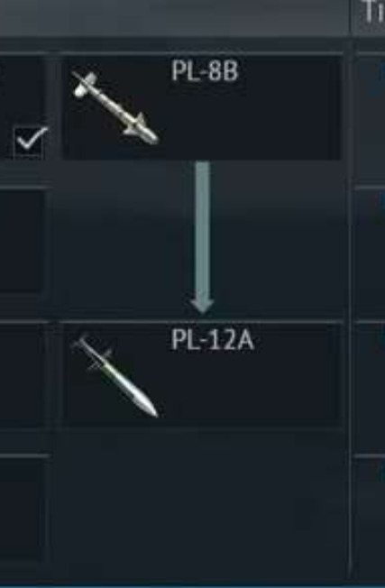This screenshot has height=588, width=385.
Task: Select the PL-8B missile icon
Action: [115, 108]
